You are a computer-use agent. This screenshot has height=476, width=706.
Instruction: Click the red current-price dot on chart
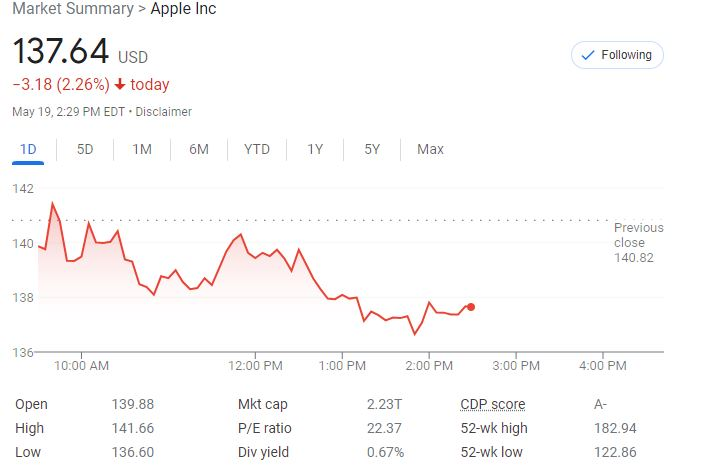pyautogui.click(x=471, y=307)
